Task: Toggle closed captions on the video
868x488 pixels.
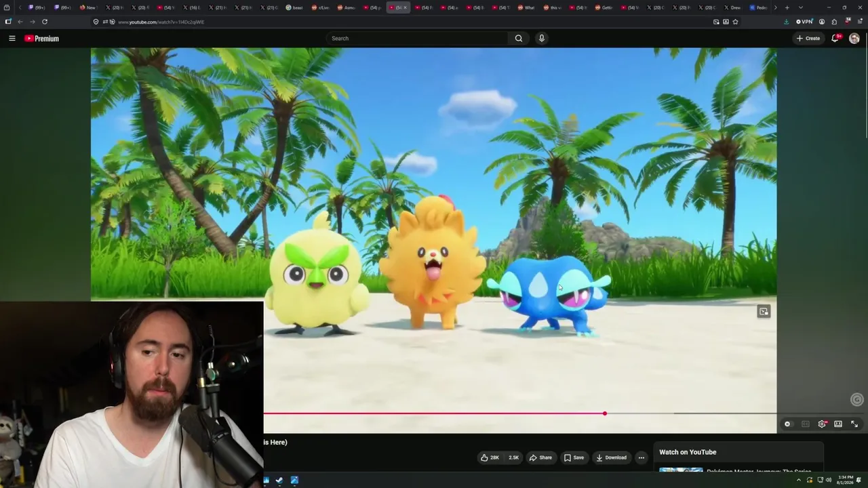Action: (x=806, y=424)
